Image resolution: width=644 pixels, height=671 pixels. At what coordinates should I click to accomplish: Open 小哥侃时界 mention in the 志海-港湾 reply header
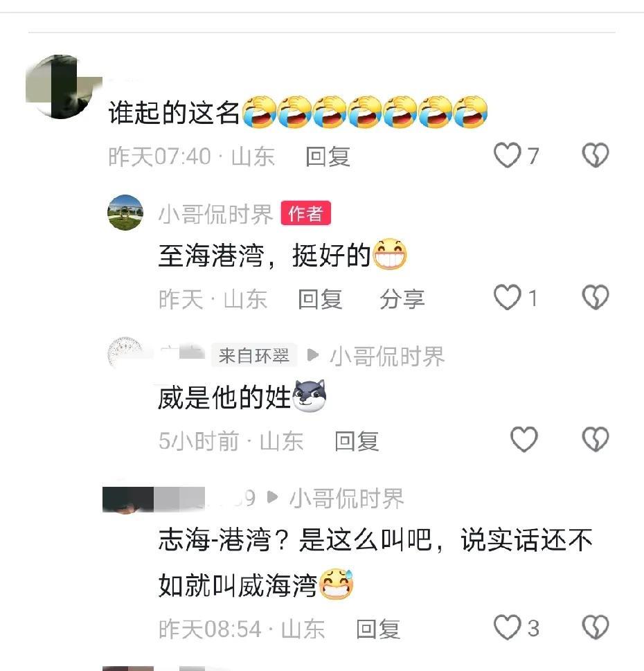[x=347, y=499]
